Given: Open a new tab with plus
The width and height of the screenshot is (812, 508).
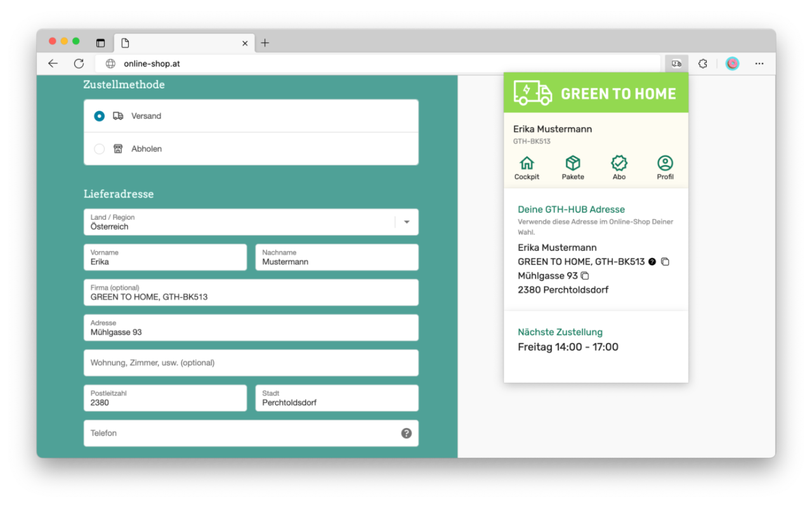Looking at the screenshot, I should click(x=265, y=43).
